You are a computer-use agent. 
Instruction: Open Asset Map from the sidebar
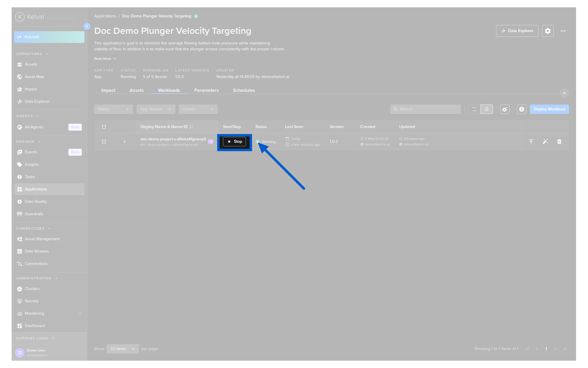pyautogui.click(x=49, y=77)
